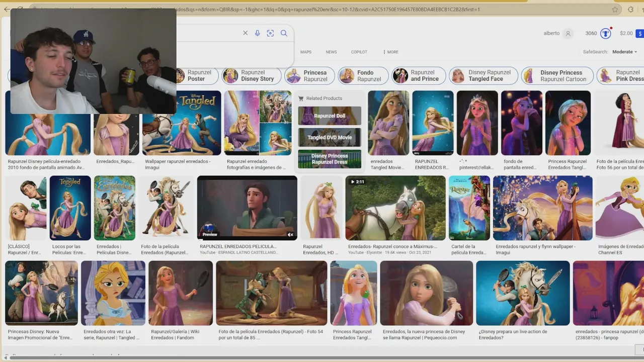Switch to the MAPS tab

[306, 52]
